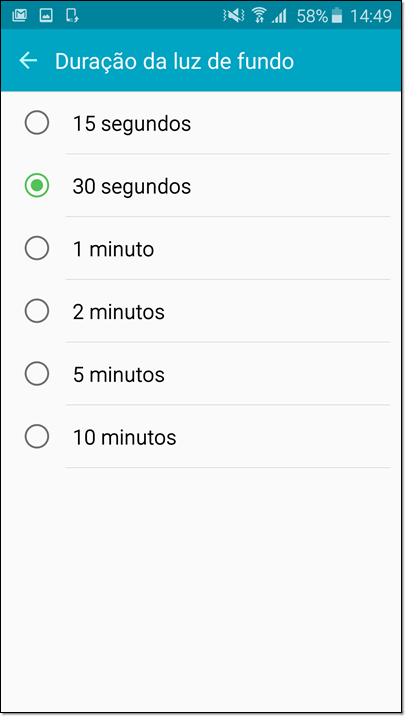The image size is (406, 717).
Task: Tap the Duração da luz de fundo title
Action: coord(174,61)
